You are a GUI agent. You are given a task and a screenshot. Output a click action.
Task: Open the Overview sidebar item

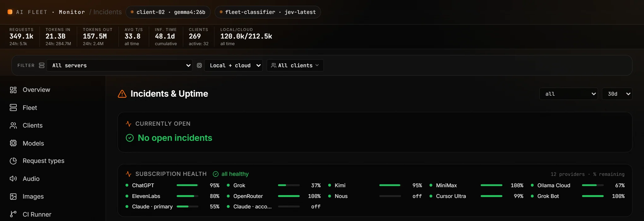pos(36,90)
